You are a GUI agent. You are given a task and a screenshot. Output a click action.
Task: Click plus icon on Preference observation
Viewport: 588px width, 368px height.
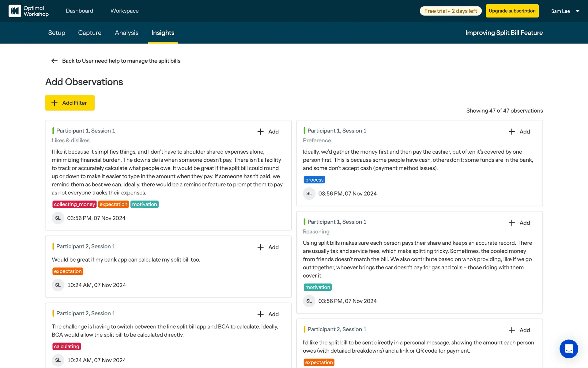click(x=512, y=132)
